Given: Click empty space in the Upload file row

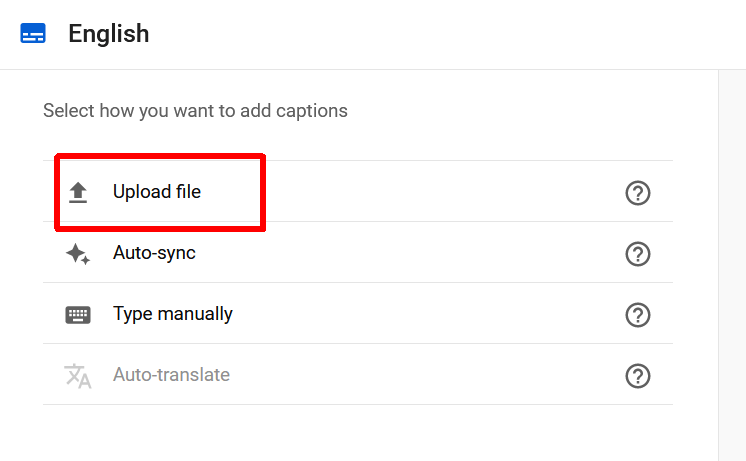Looking at the screenshot, I should [430, 192].
